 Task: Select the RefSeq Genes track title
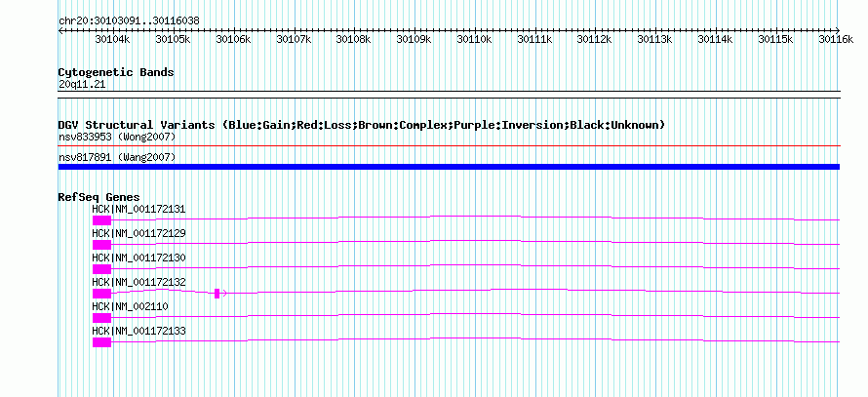click(99, 197)
